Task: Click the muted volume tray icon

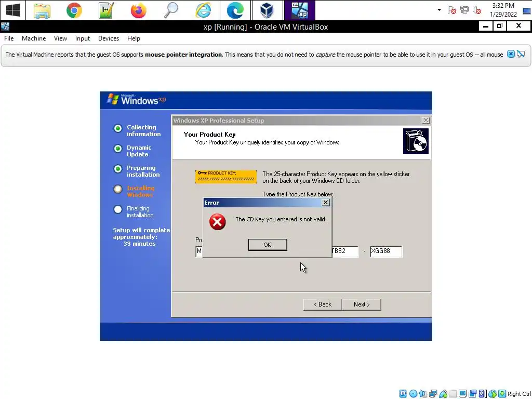Action: [477, 10]
